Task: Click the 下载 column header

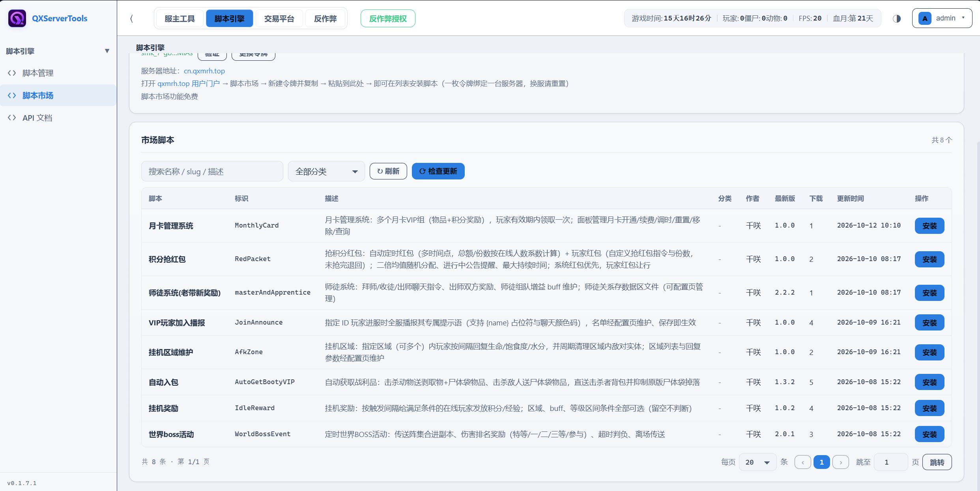Action: click(x=816, y=198)
